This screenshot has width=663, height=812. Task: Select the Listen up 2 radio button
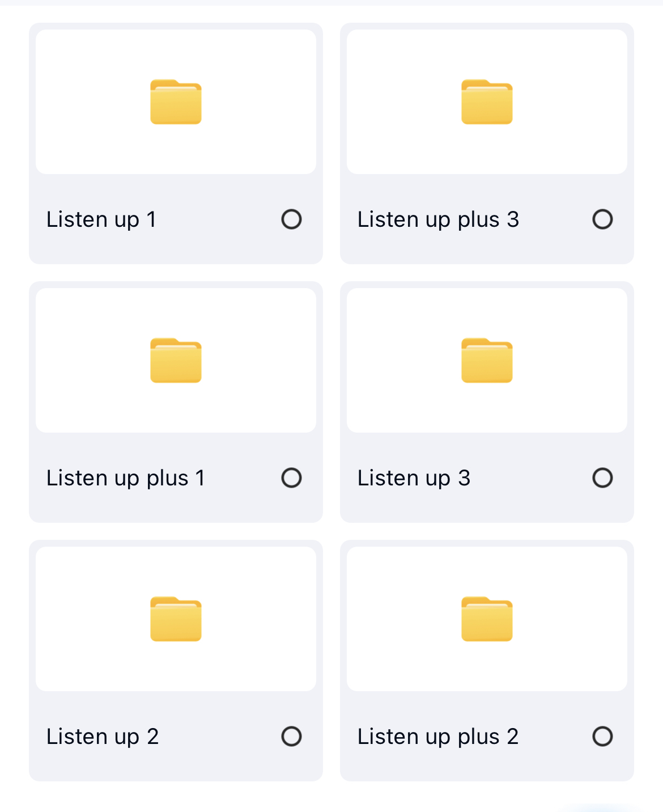[291, 737]
